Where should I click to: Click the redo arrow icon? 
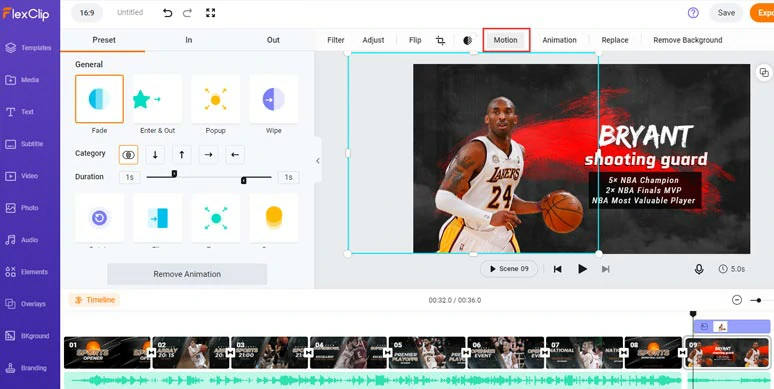pos(187,13)
